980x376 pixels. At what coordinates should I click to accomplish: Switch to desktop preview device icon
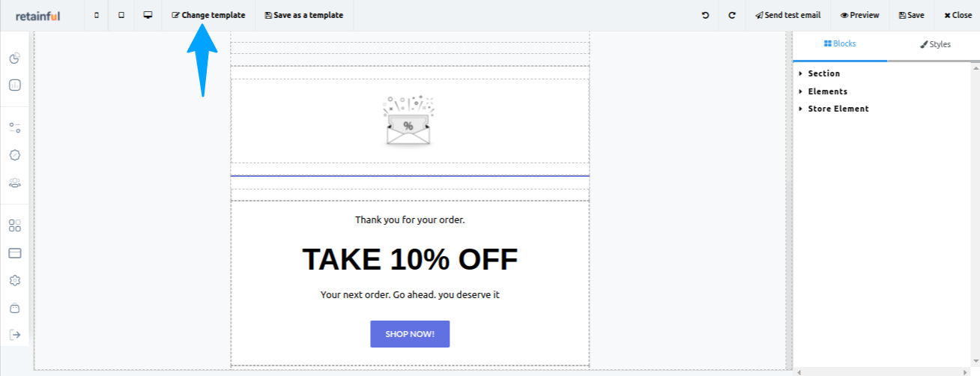[x=148, y=15]
